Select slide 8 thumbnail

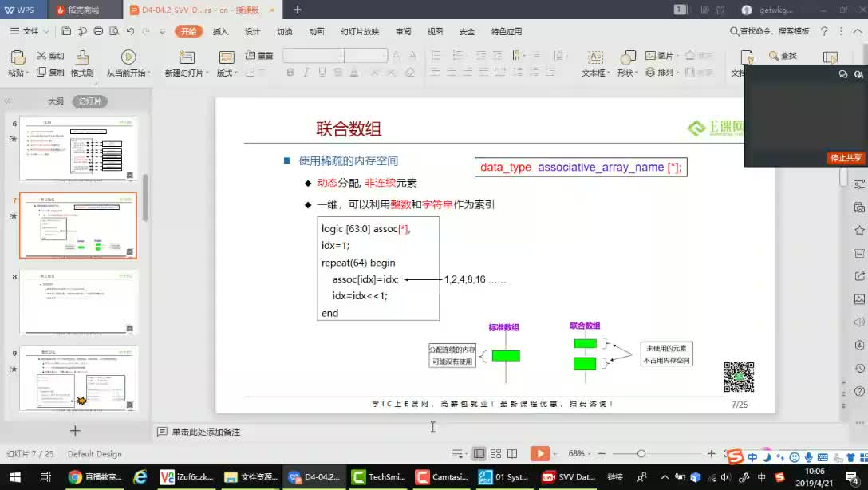point(78,302)
